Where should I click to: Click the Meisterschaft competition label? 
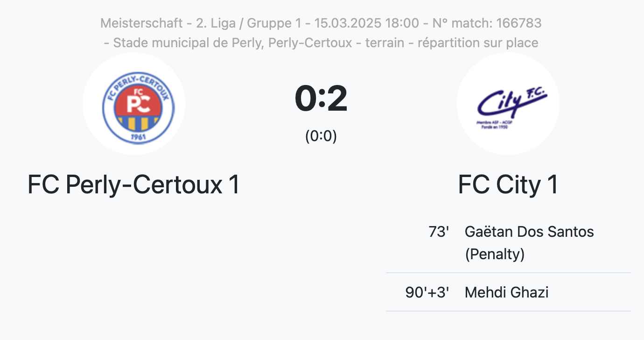point(141,23)
